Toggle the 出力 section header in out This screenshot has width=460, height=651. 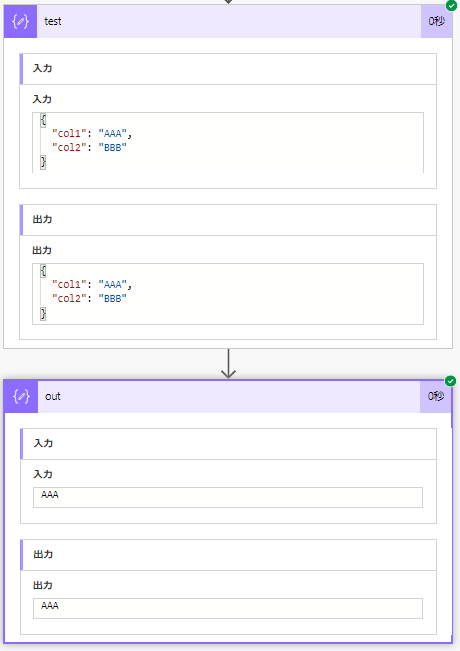pos(228,555)
